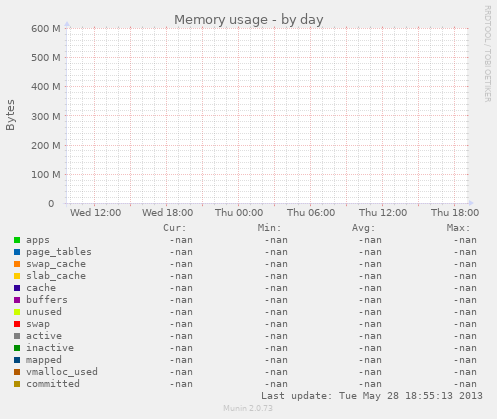Click the 'vmalloc_used' legend label

[x=62, y=372]
